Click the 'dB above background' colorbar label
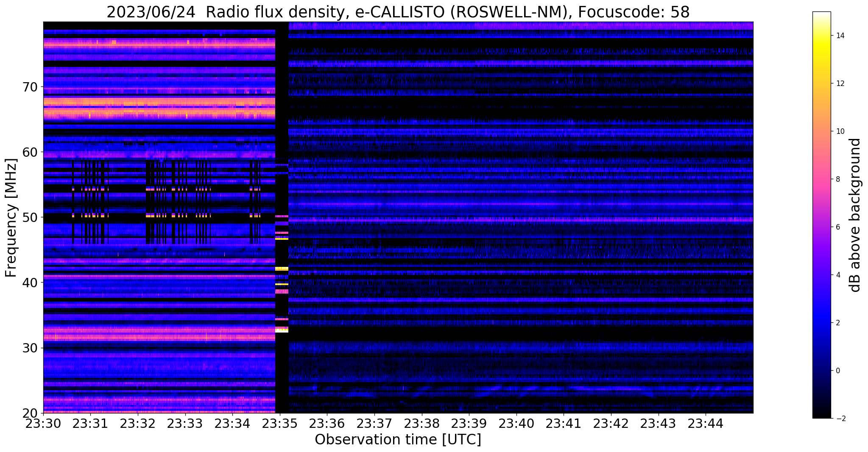Viewport: 868px width, 452px height. pos(855,215)
